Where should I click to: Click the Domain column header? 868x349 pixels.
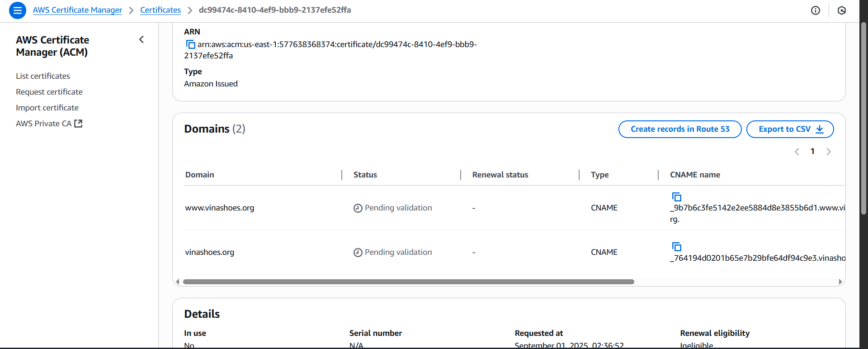pos(200,175)
